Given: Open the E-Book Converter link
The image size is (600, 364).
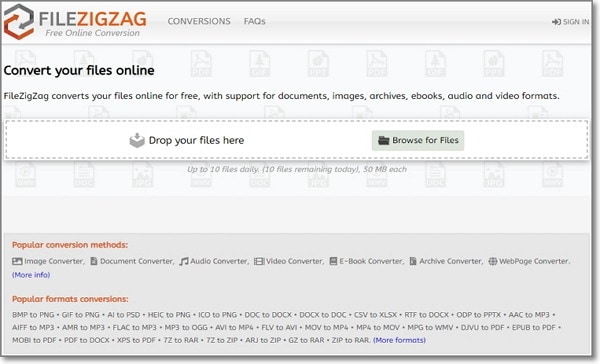Looking at the screenshot, I should tap(371, 261).
